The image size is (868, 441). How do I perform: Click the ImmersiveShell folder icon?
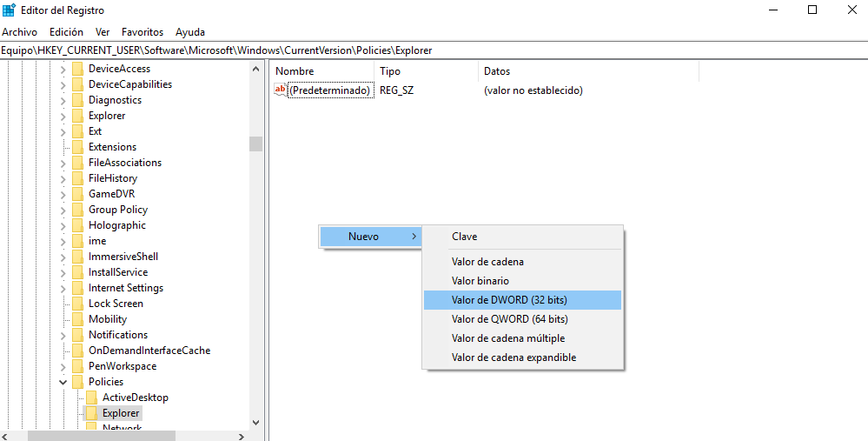click(77, 257)
